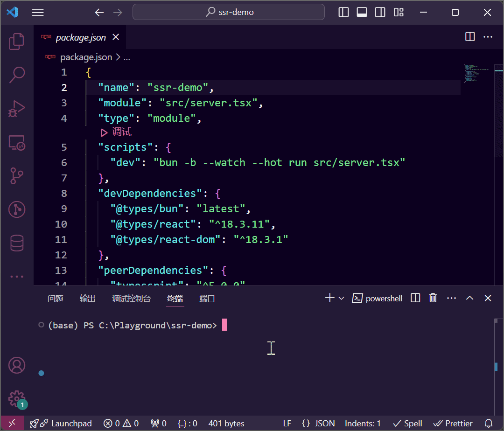Click the 调试 debug code lens

[116, 132]
